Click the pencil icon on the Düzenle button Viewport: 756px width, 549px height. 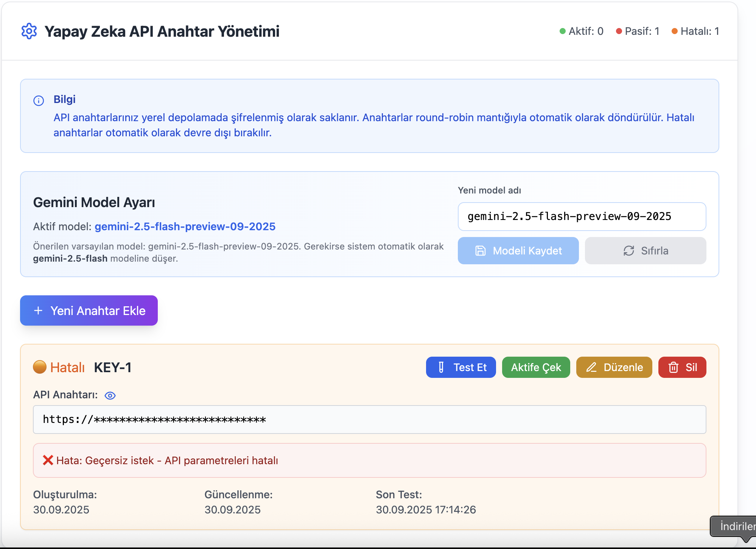tap(591, 367)
